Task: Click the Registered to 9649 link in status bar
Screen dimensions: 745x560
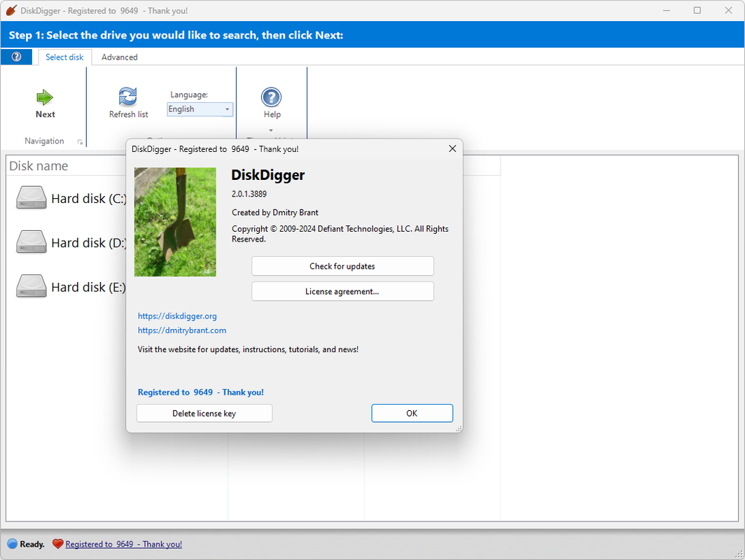Action: pos(123,545)
